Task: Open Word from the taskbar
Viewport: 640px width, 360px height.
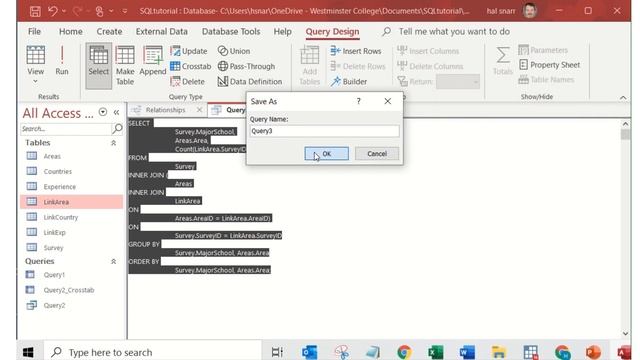Action: (x=467, y=352)
